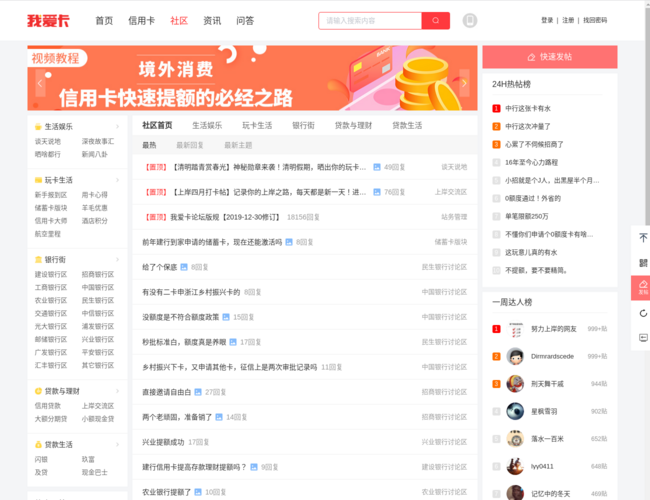Click the 银行街 bank icon in sidebar
Screen dimensions: 650x500
pyautogui.click(x=38, y=260)
